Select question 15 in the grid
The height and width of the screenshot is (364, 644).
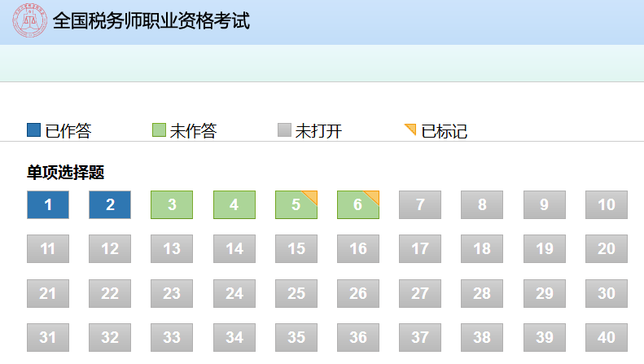coord(296,249)
